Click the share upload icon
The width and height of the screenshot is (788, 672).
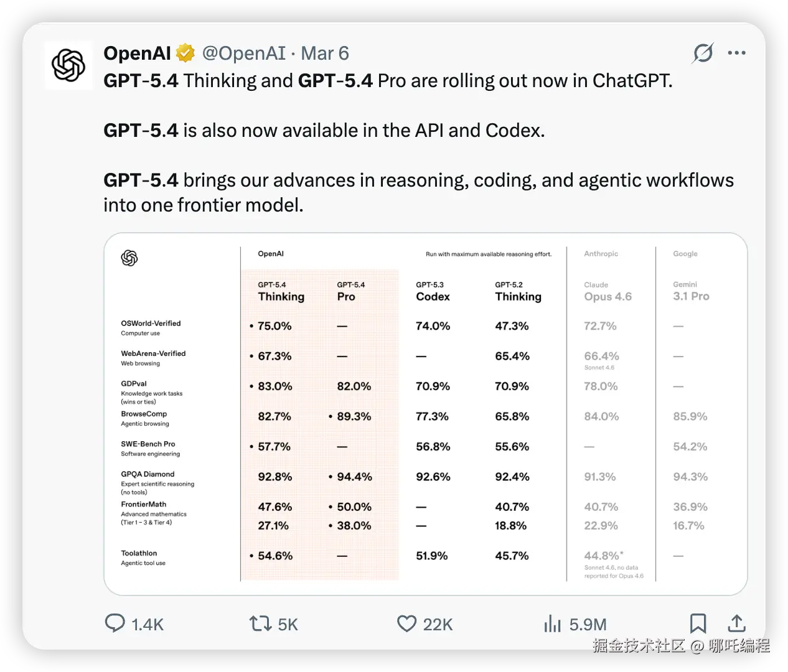tap(736, 623)
